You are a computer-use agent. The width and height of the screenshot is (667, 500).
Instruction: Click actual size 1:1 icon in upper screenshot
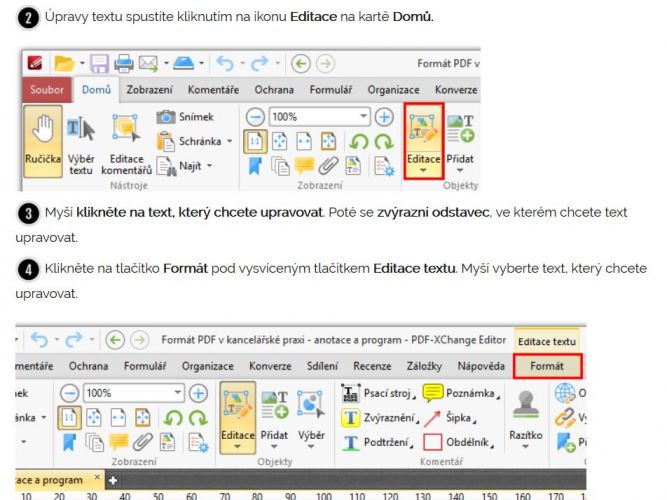coord(255,142)
